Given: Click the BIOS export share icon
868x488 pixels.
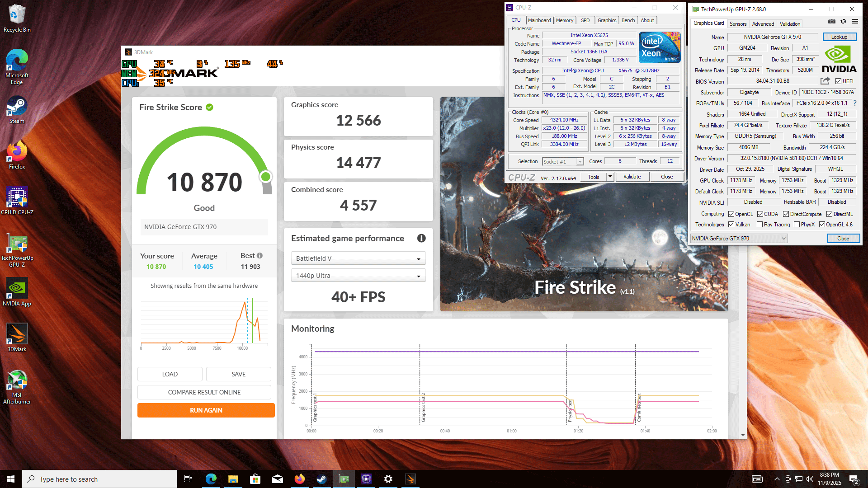Looking at the screenshot, I should pyautogui.click(x=825, y=81).
